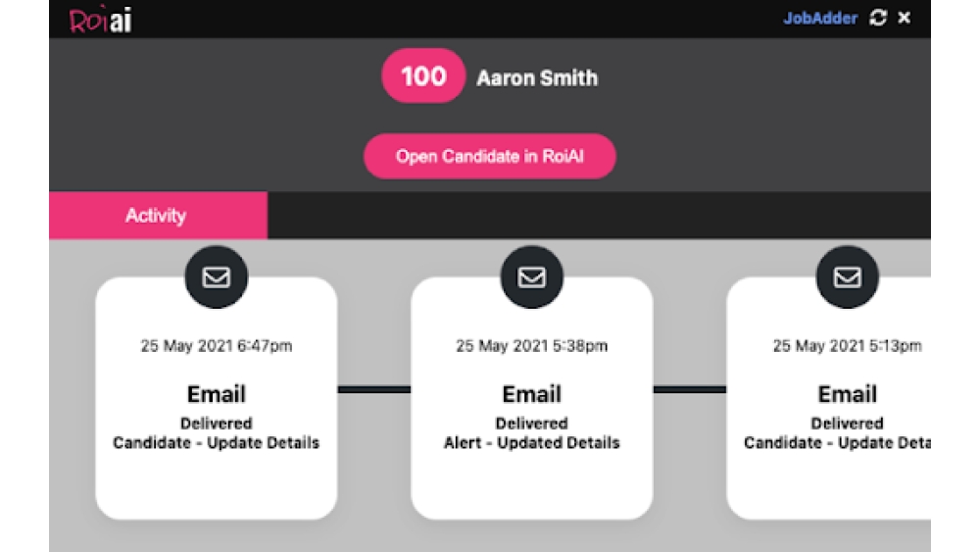Screen dimensions: 980x552
Task: Switch to the Activity tab
Action: click(157, 216)
